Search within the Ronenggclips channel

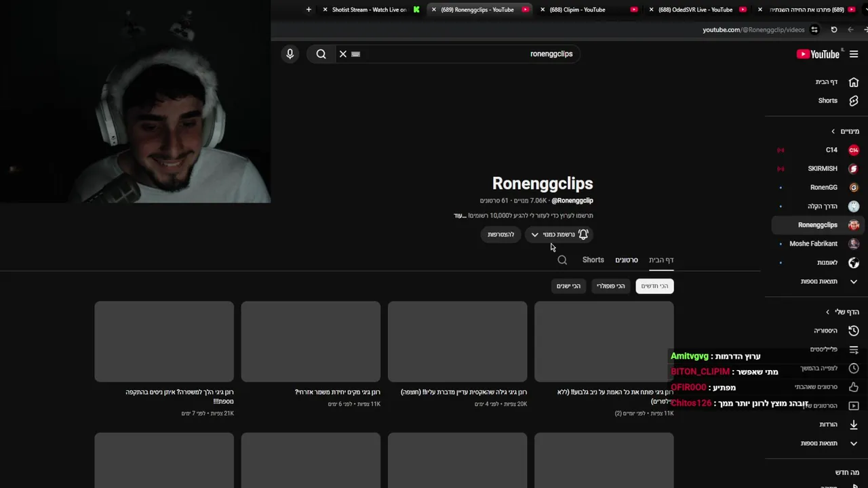click(x=562, y=260)
